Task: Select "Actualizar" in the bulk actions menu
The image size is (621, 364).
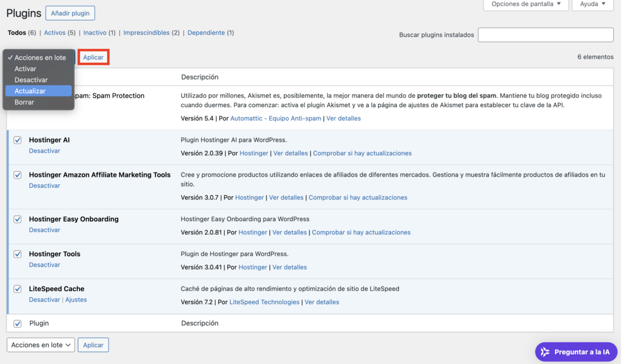Action: point(38,91)
